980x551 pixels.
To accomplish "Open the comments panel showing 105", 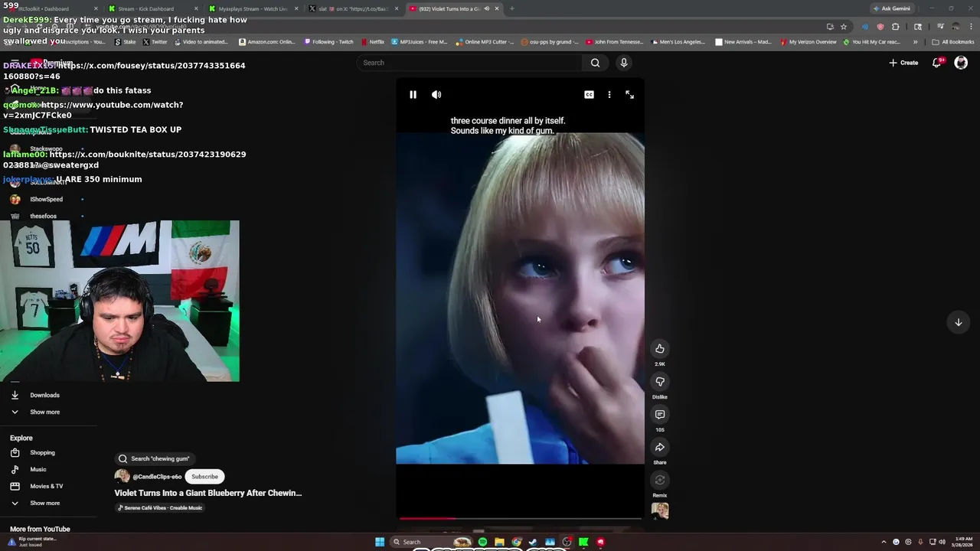I will (660, 415).
